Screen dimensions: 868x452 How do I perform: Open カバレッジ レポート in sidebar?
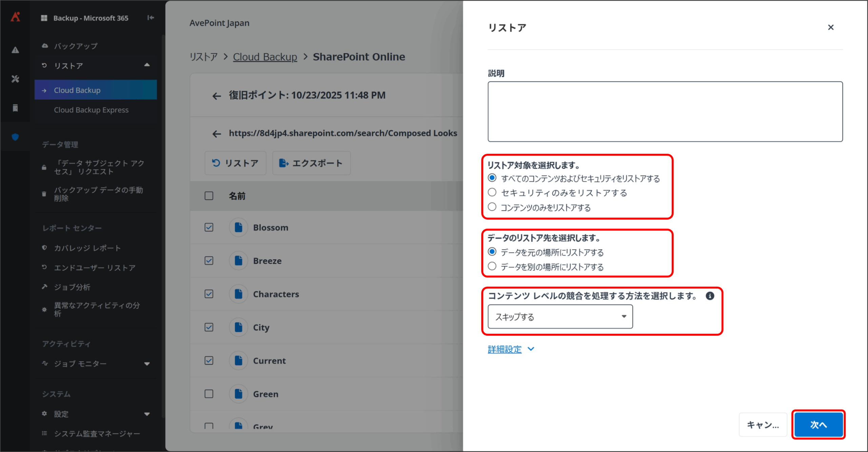87,248
